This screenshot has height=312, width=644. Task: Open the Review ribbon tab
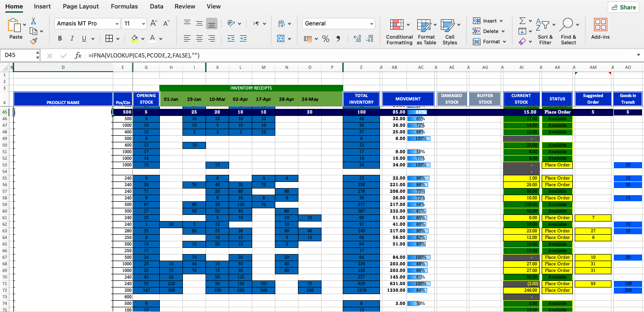click(185, 7)
